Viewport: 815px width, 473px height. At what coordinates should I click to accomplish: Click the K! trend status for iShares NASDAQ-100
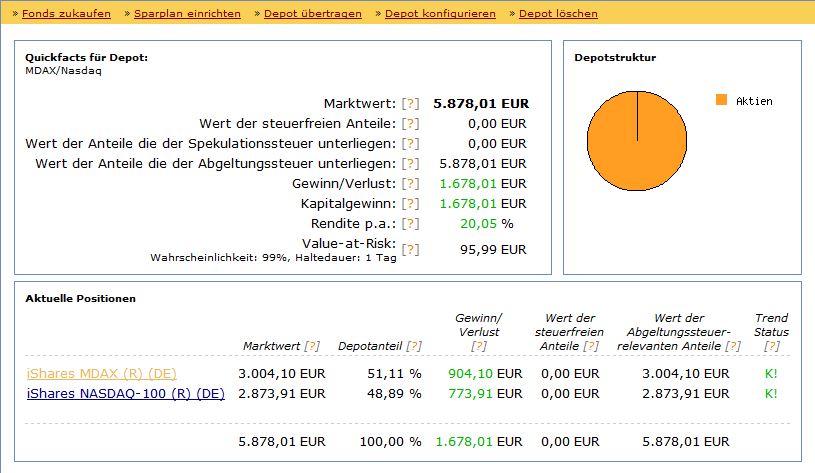coord(771,393)
